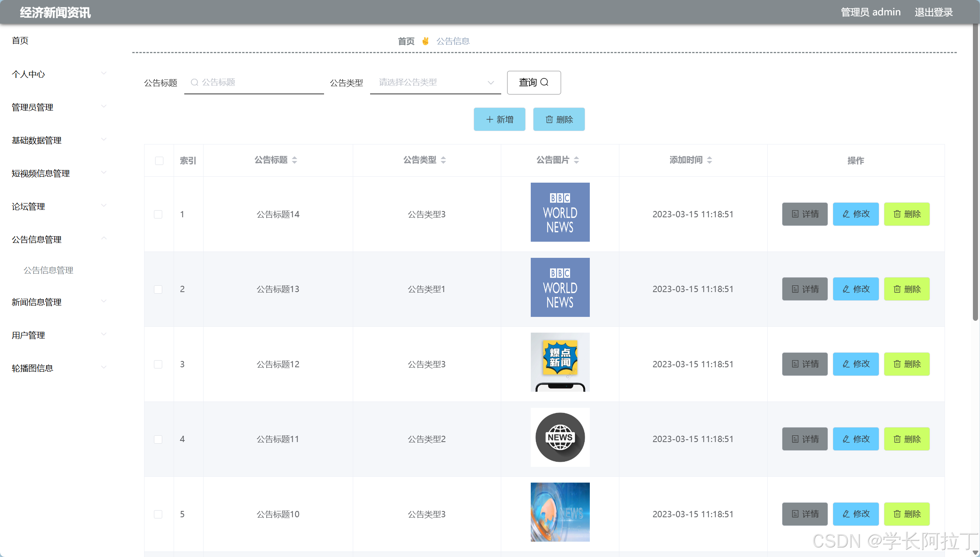Open the 首页 sidebar menu item

point(20,40)
